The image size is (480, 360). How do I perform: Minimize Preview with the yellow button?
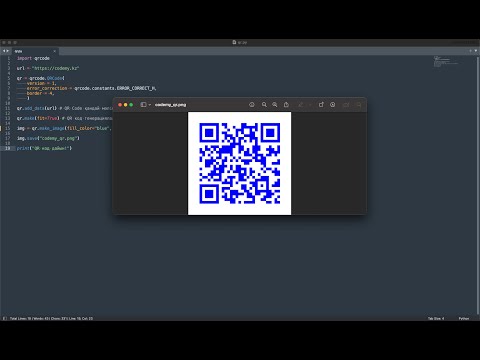[x=126, y=105]
